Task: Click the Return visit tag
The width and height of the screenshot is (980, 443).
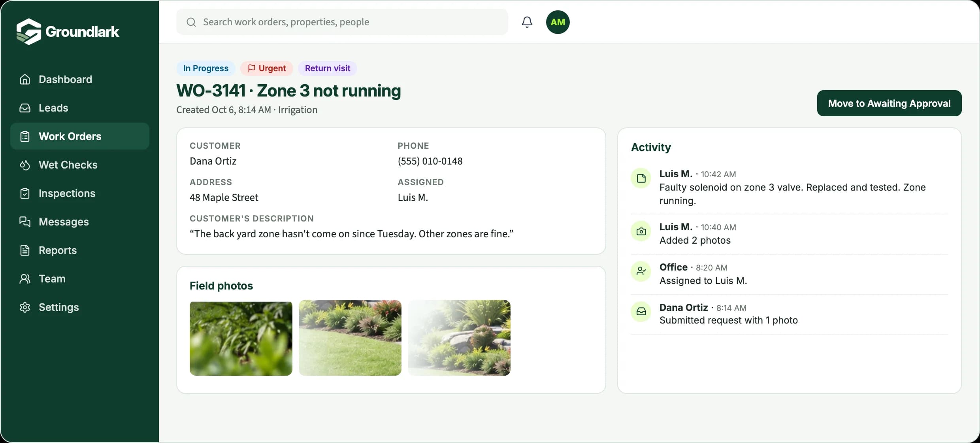Action: click(328, 68)
